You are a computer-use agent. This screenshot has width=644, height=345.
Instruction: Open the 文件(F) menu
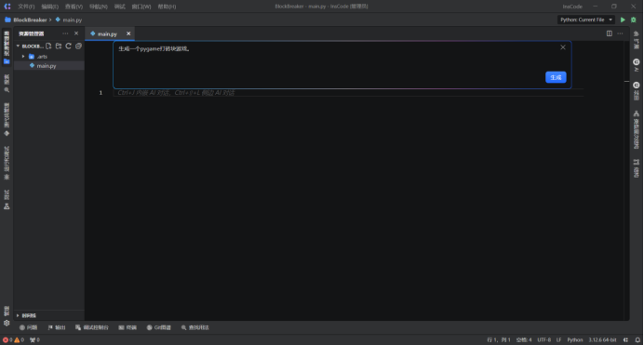pyautogui.click(x=26, y=7)
